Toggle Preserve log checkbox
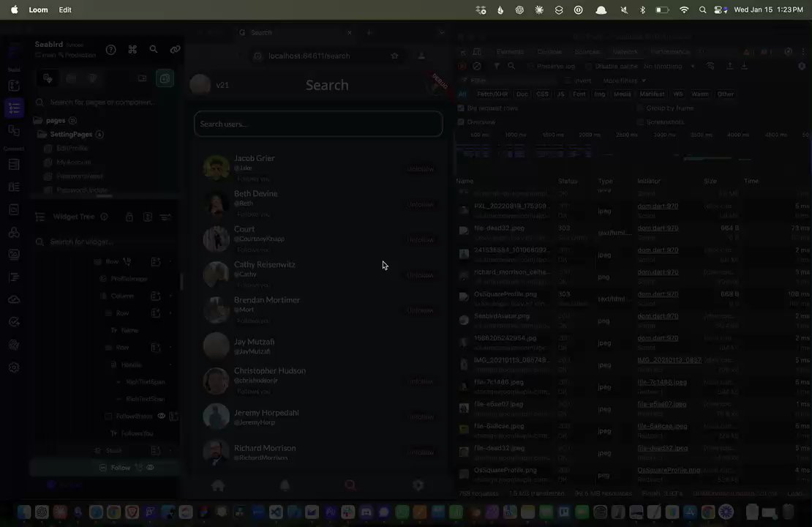 530,67
